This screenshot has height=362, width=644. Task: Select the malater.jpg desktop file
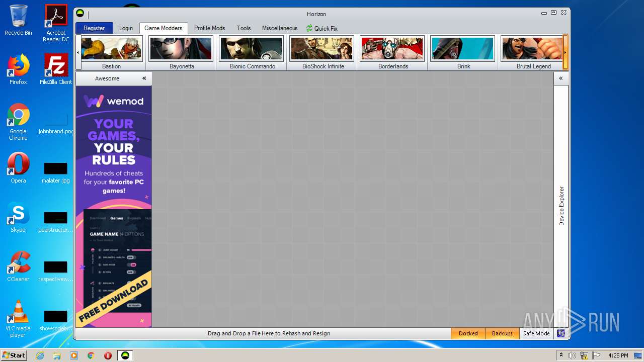tap(56, 173)
